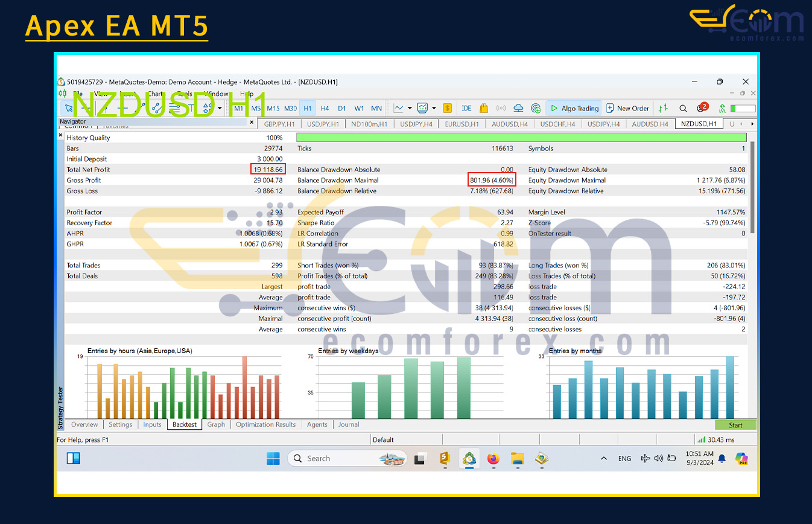Switch to M30 timeframe
This screenshot has width=812, height=524.
(291, 109)
